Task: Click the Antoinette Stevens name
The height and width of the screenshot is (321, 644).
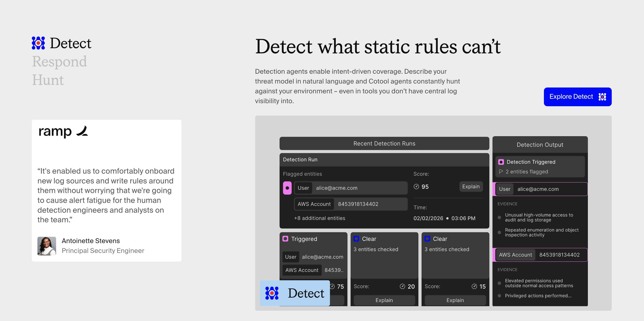Action: click(91, 241)
